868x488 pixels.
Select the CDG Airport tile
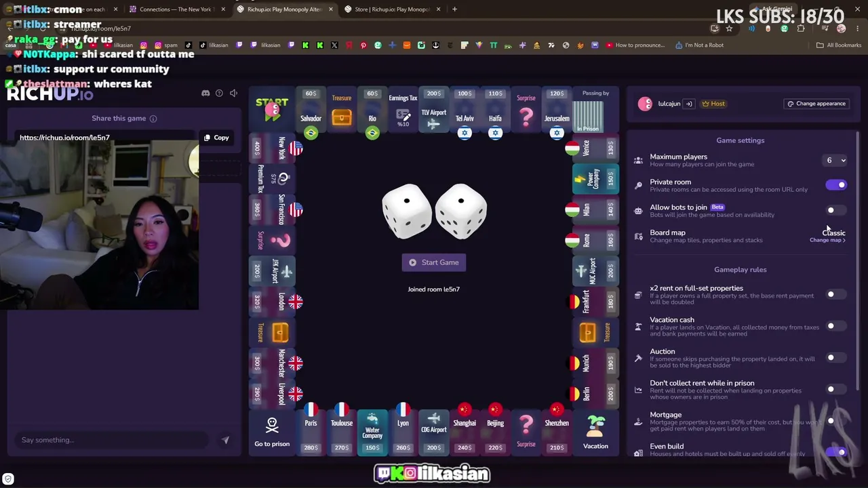click(x=434, y=432)
